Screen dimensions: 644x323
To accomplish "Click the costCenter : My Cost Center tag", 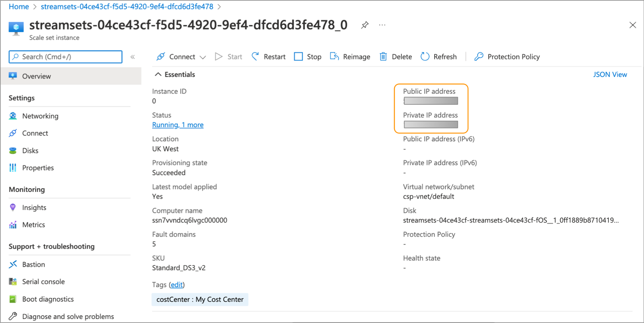I will coord(200,300).
